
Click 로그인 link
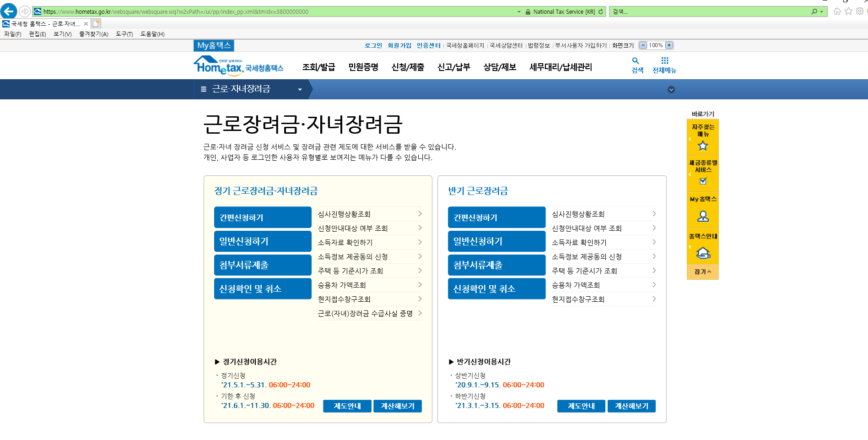click(x=373, y=45)
